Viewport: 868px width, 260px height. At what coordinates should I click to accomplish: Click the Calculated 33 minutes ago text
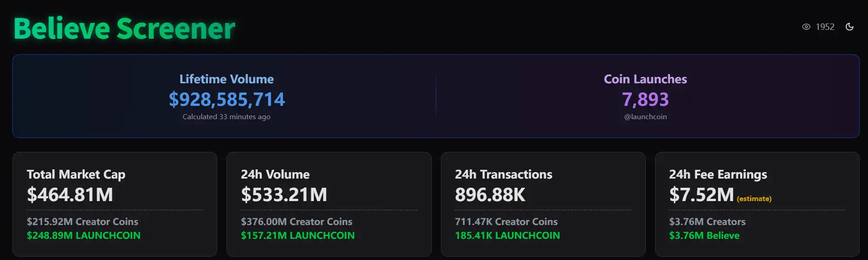(x=226, y=117)
